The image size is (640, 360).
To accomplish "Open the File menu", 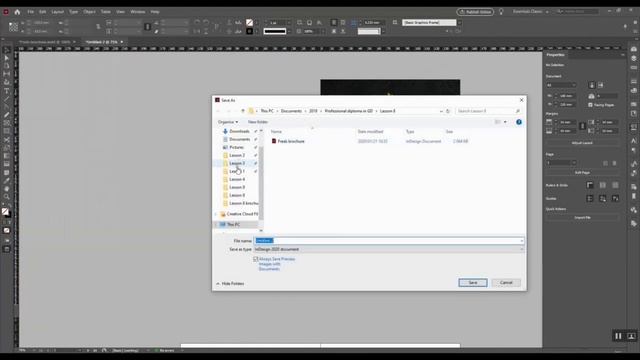I will [x=31, y=12].
